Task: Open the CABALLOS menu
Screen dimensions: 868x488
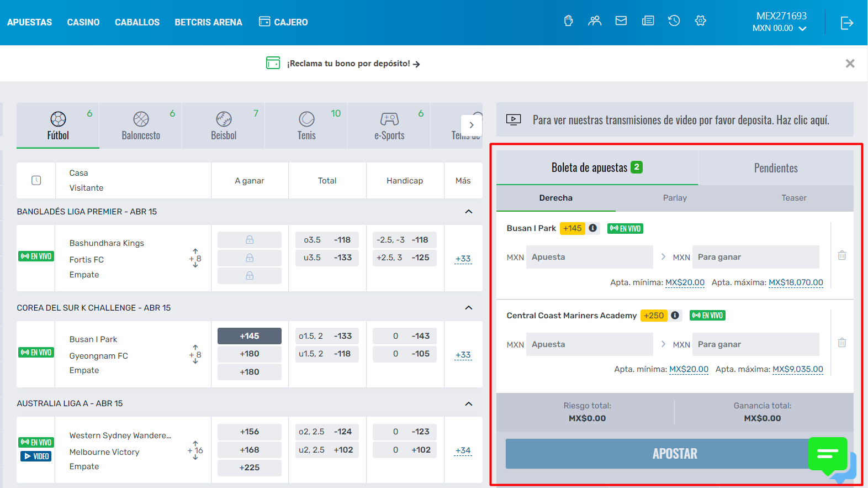Action: click(137, 22)
